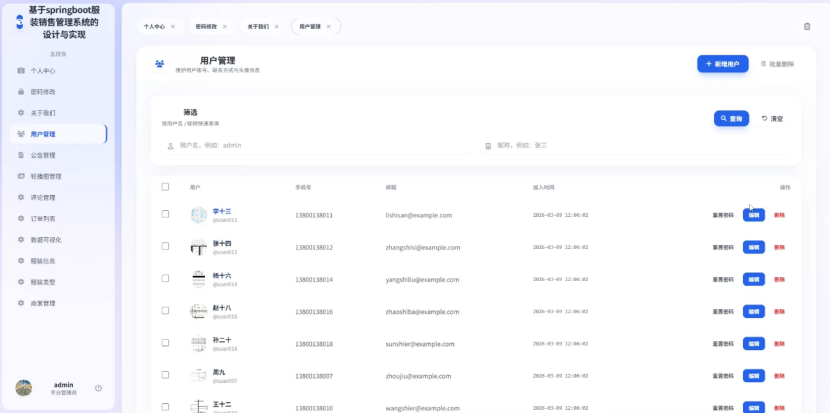Click the gear icon beside 关于我们

(21, 113)
